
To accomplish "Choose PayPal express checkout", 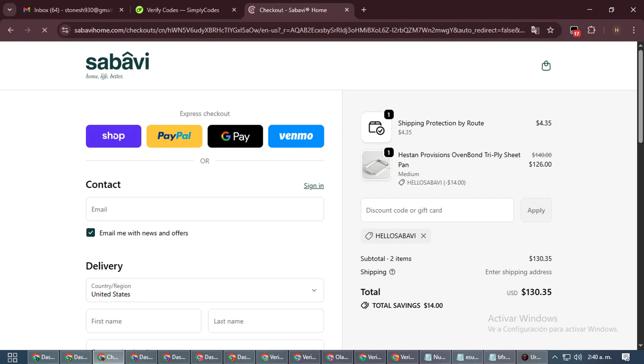I will tap(174, 136).
